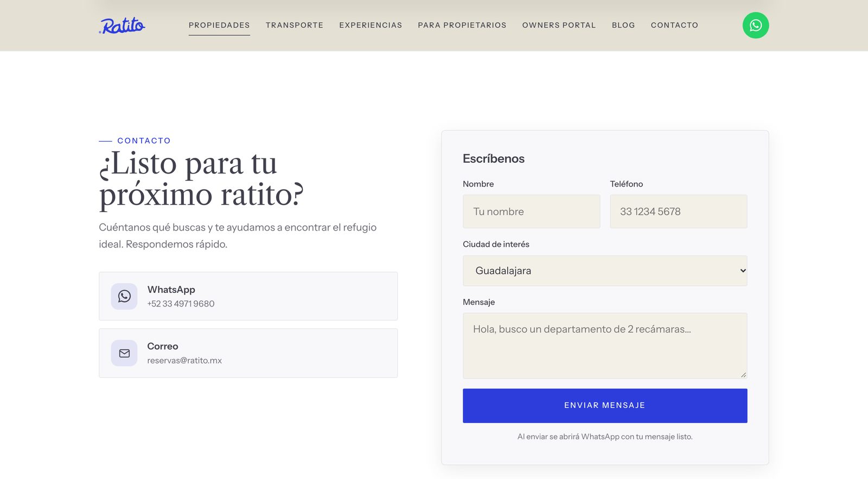Focus the Teléfono input field

pos(679,212)
